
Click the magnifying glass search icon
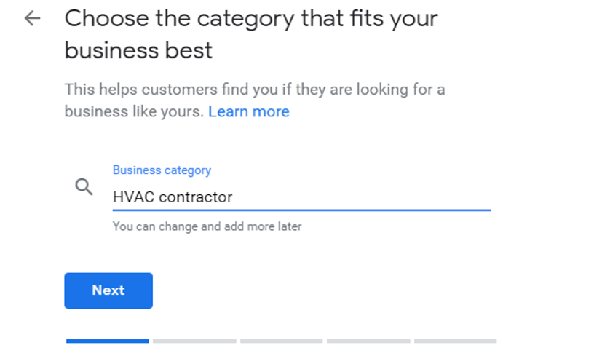(84, 187)
